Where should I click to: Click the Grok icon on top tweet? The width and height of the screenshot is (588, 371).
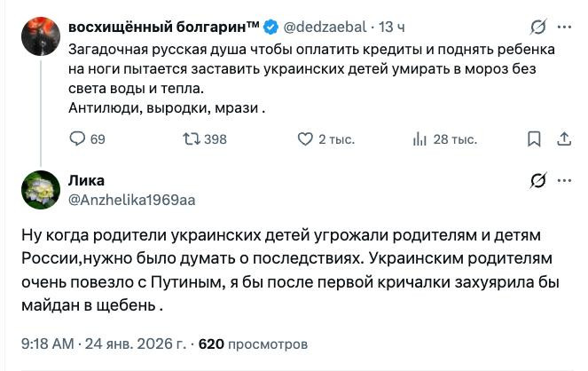537,28
